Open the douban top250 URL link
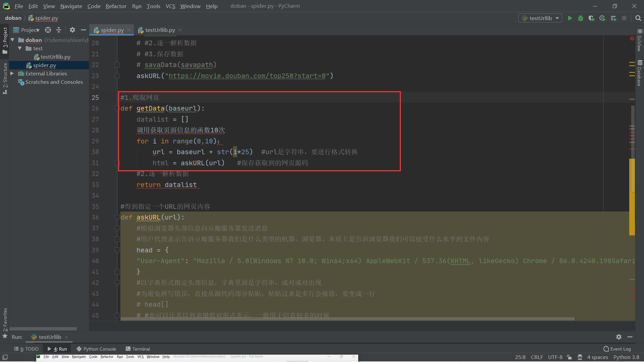Image resolution: width=644 pixels, height=362 pixels. coord(247,76)
